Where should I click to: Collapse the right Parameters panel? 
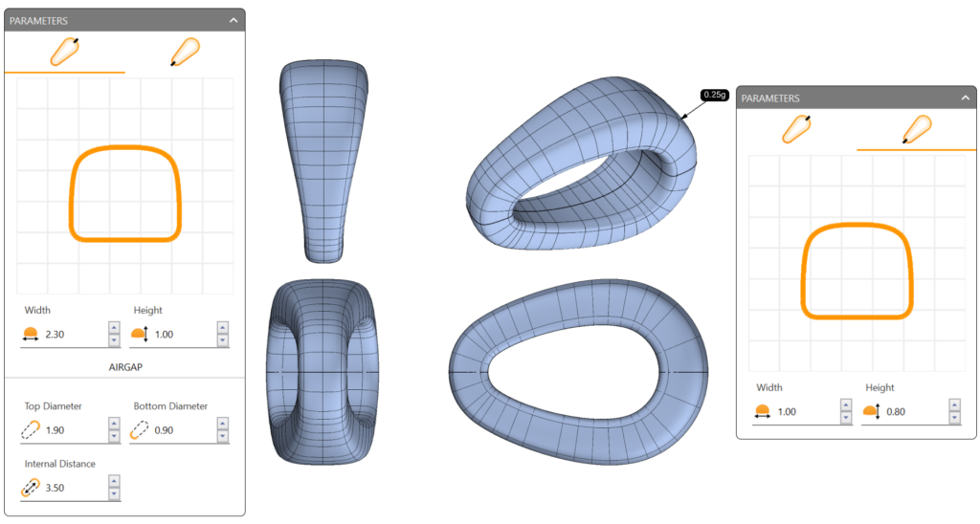[x=965, y=98]
